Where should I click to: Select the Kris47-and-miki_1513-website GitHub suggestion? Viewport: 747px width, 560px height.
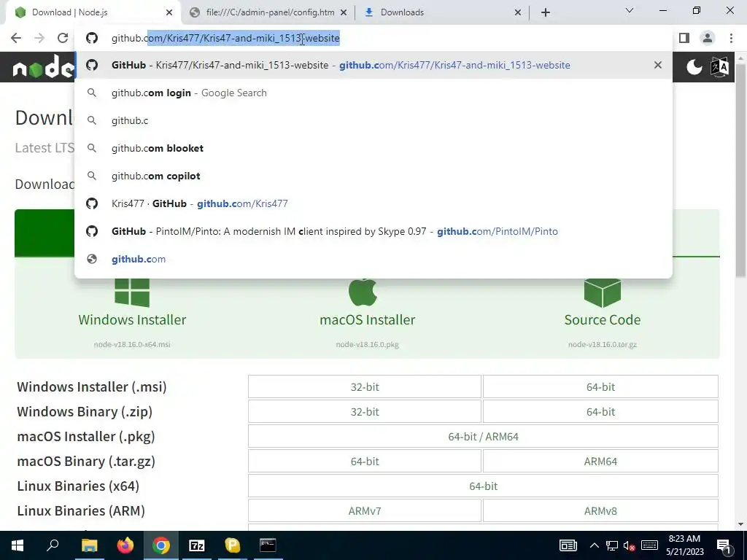(x=373, y=65)
